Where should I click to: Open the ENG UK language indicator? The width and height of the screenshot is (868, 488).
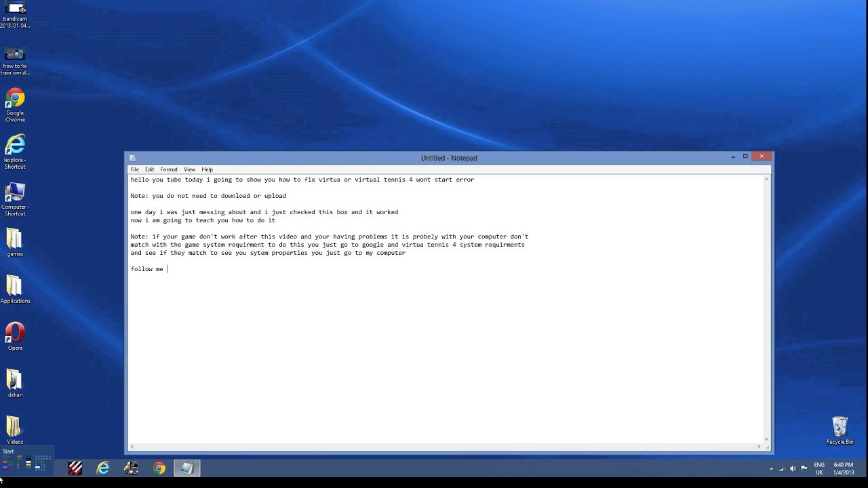pyautogui.click(x=819, y=468)
